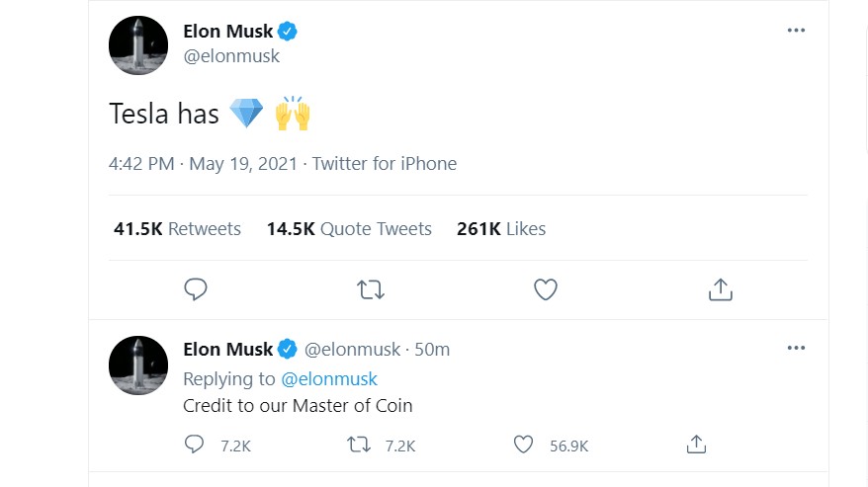Open Elon Musk profile picture on main tweet

[x=137, y=44]
